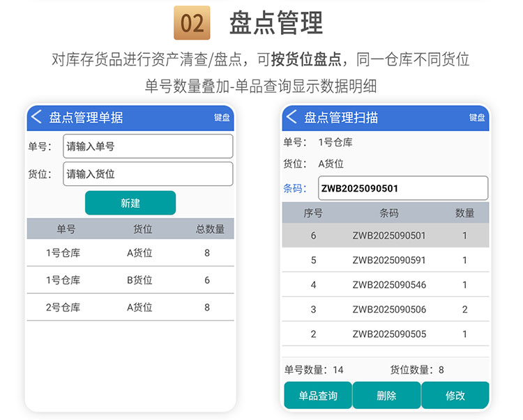
Task: Go back from the 盘点管理扫描 screen
Action: click(291, 117)
